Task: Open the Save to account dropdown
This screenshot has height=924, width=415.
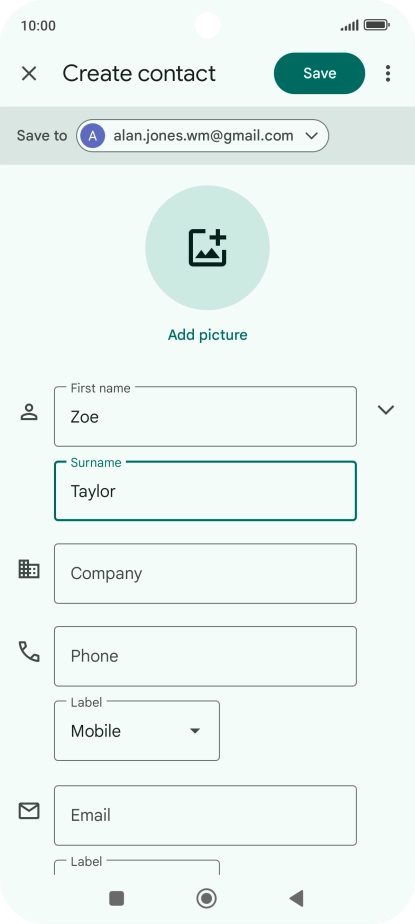Action: coord(202,136)
